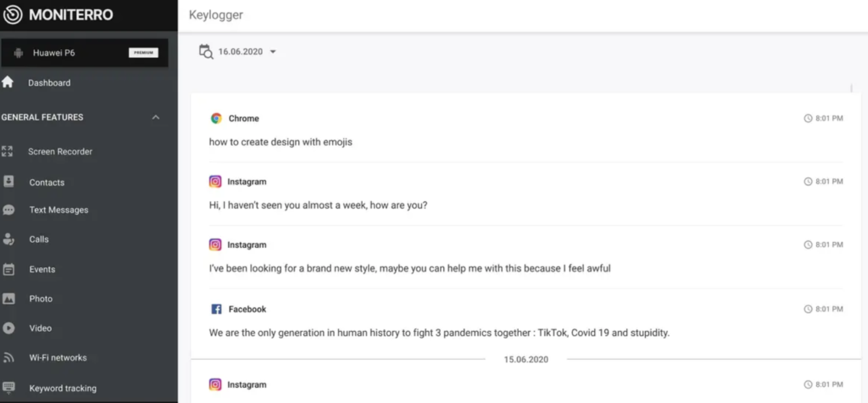Open the 16.06.2020 date dropdown arrow

272,52
